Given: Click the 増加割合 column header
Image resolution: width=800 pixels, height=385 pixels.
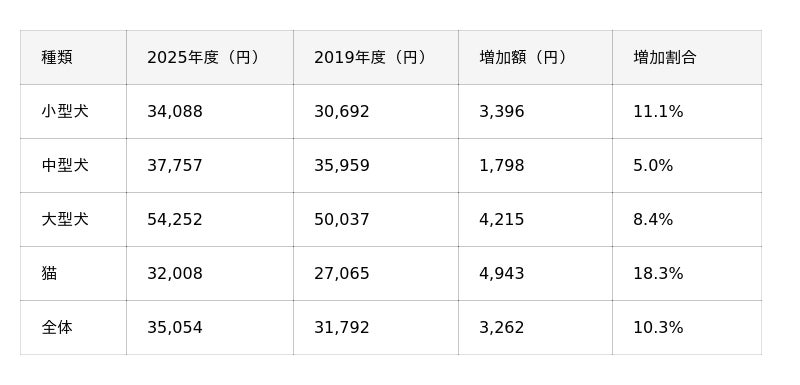Looking at the screenshot, I should pos(687,57).
